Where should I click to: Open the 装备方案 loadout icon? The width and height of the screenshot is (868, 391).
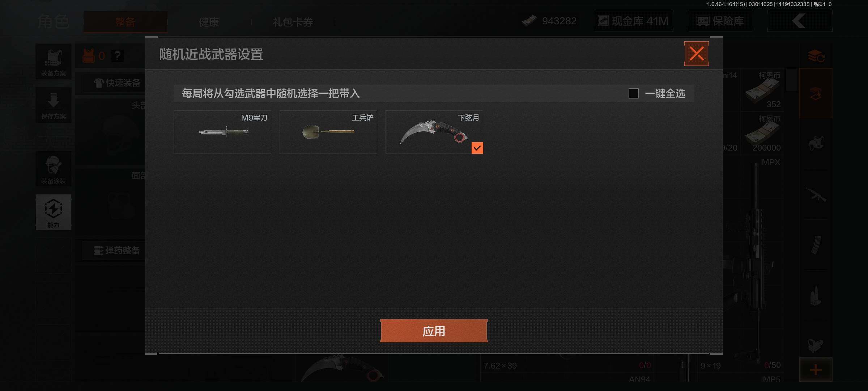[x=54, y=62]
